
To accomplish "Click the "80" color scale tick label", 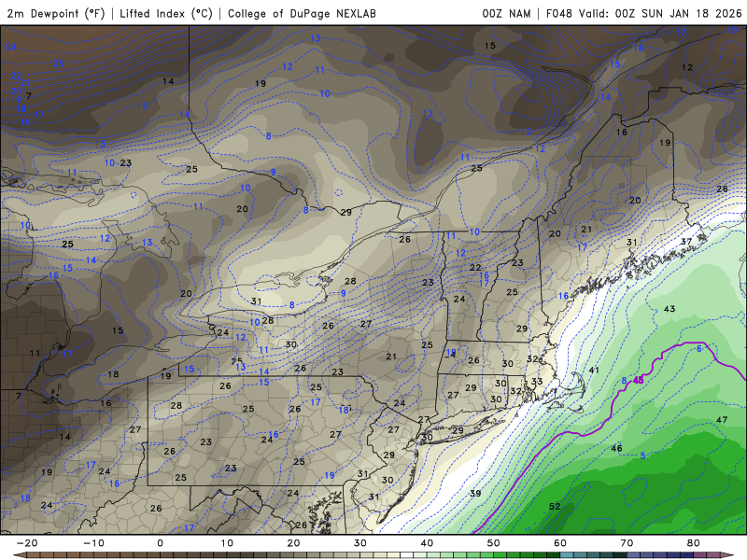I will (694, 543).
